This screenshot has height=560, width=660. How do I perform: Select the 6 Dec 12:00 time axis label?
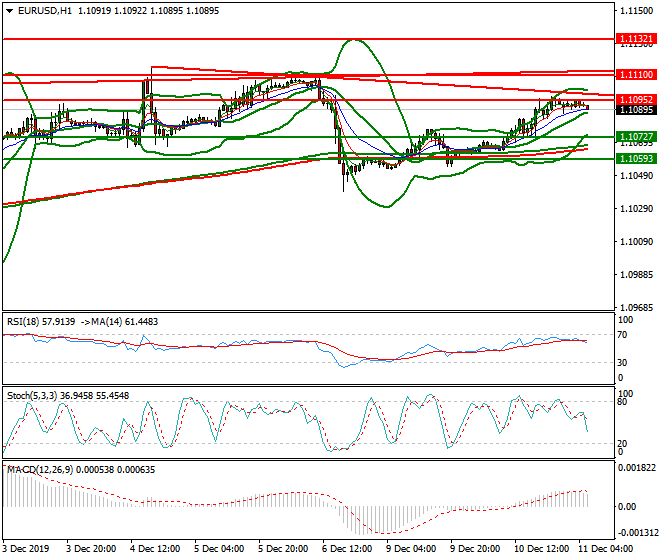click(347, 549)
